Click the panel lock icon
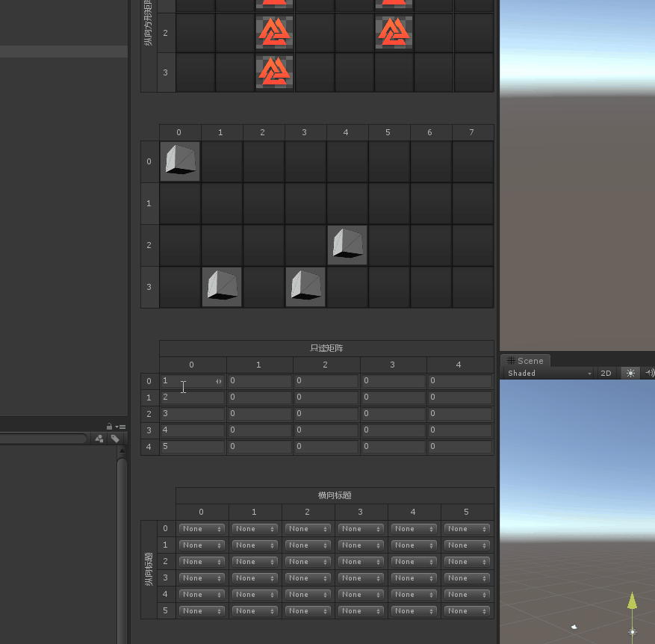655x644 pixels. coord(109,426)
